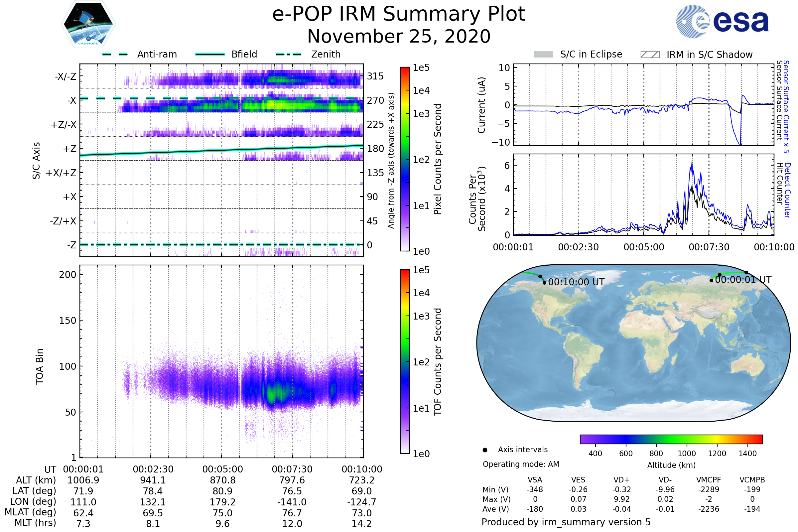
Task: Click the Produced by irm_summary version text
Action: tap(566, 522)
